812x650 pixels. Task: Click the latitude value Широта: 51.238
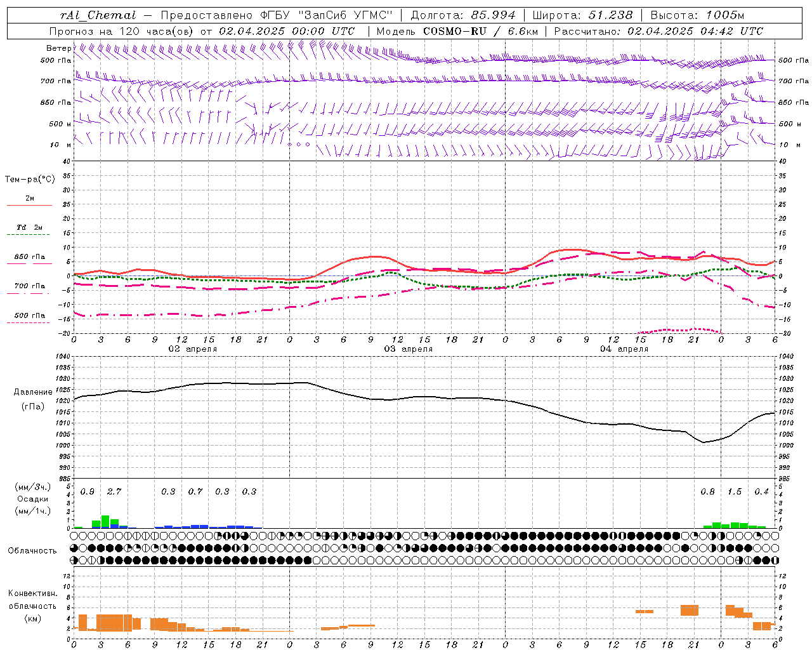[x=582, y=15]
